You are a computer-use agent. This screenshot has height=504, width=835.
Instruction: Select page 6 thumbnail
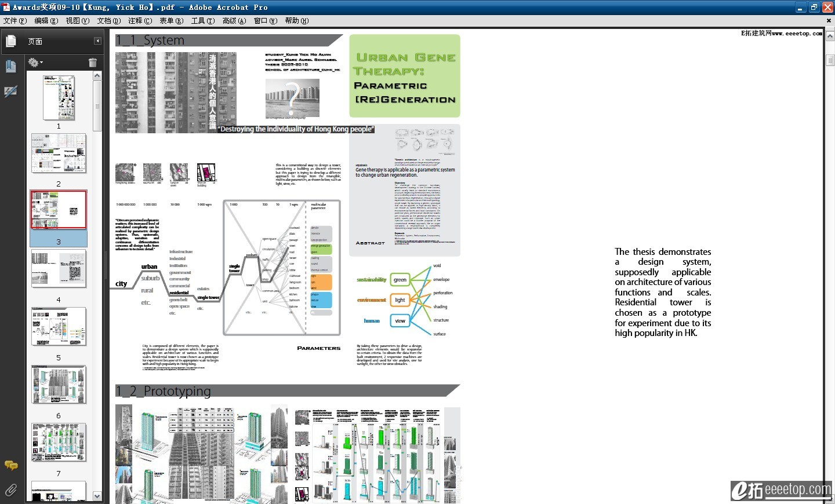point(59,385)
